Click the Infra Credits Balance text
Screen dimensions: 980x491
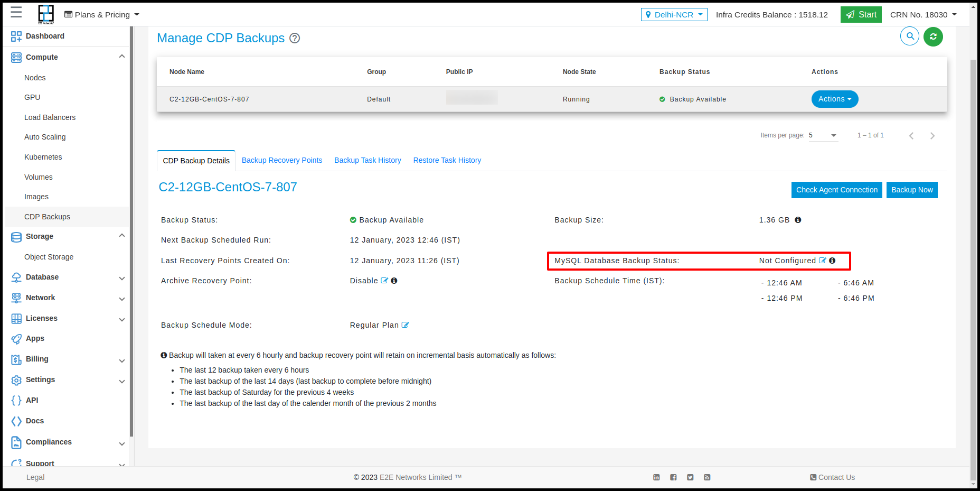coord(771,15)
